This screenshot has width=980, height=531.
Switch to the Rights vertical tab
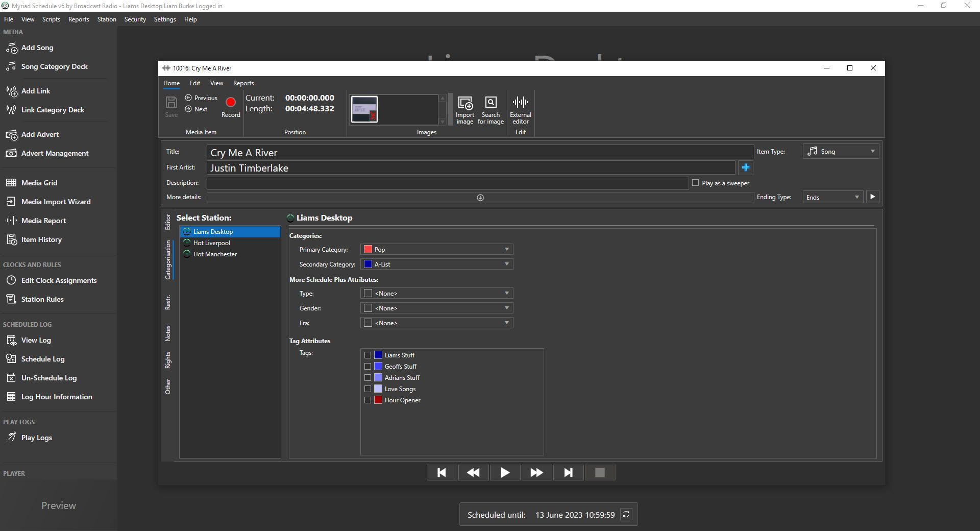pyautogui.click(x=167, y=360)
